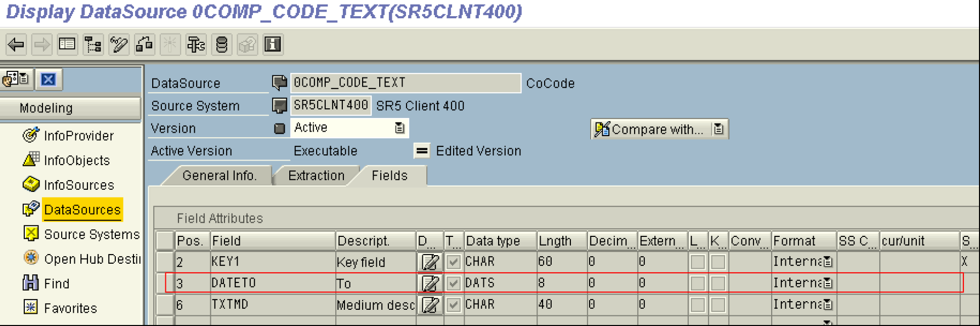This screenshot has width=980, height=326.
Task: Toggle transfer checkbox in KEY1 row
Action: click(x=454, y=262)
